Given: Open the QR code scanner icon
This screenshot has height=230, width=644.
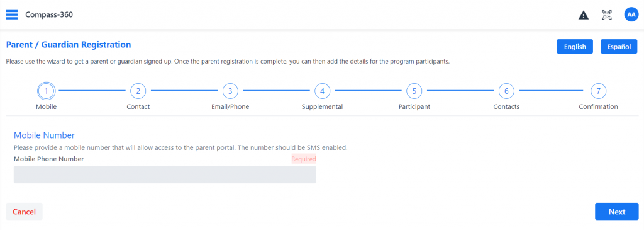Looking at the screenshot, I should (x=607, y=15).
